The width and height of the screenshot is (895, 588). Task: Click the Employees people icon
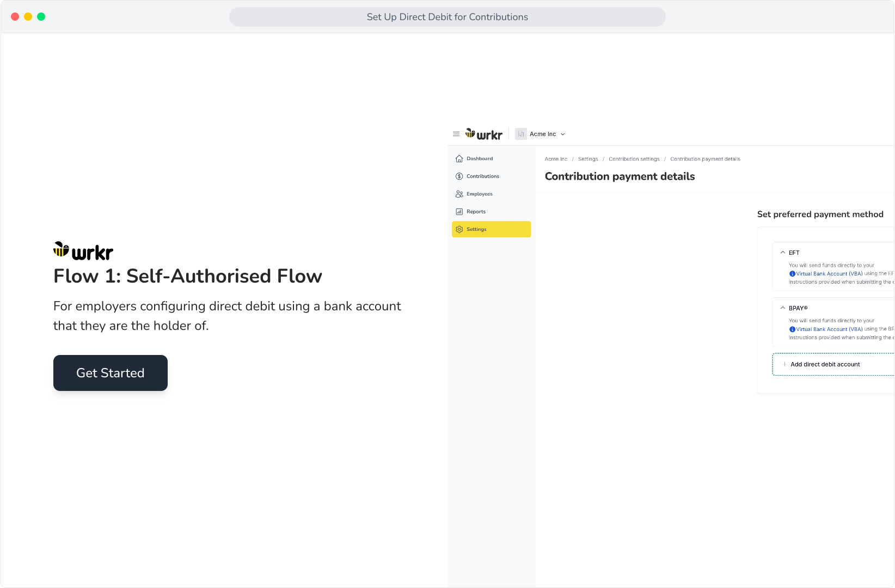click(459, 194)
